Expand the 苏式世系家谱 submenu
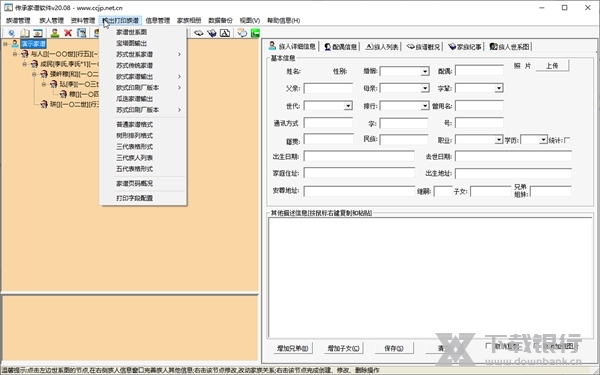This screenshot has height=375, width=600. tap(143, 54)
